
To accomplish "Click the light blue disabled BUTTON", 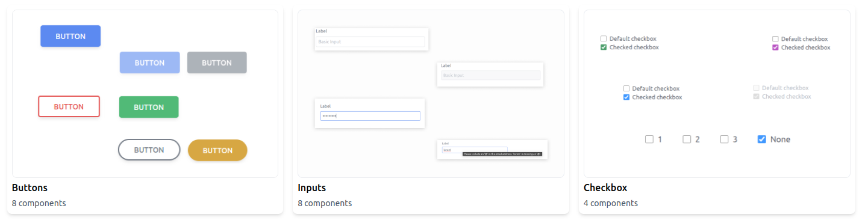I will pyautogui.click(x=149, y=63).
